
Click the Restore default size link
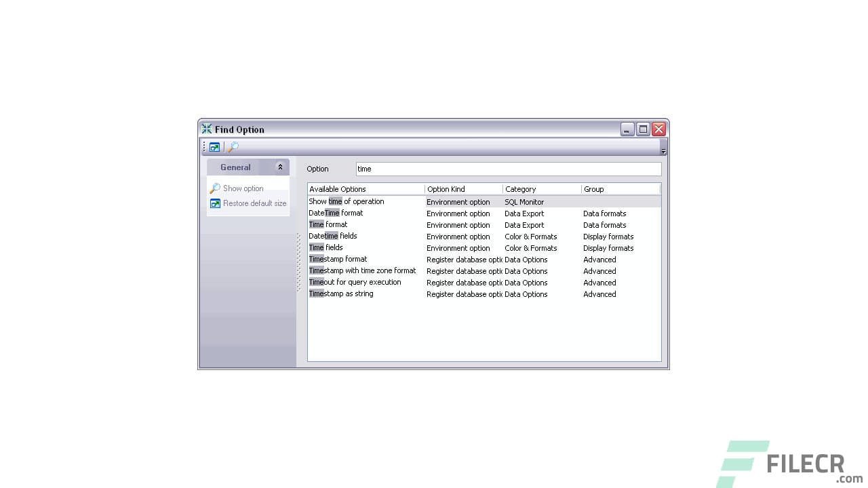[x=254, y=203]
